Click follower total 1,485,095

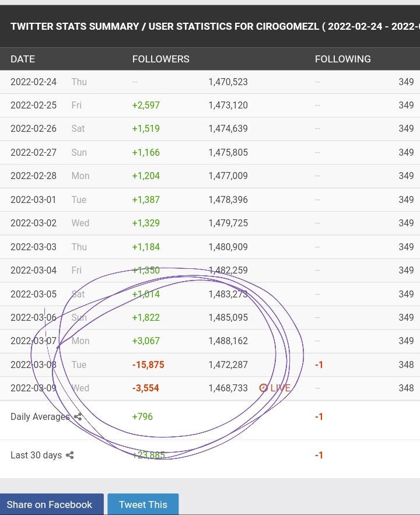[228, 318]
